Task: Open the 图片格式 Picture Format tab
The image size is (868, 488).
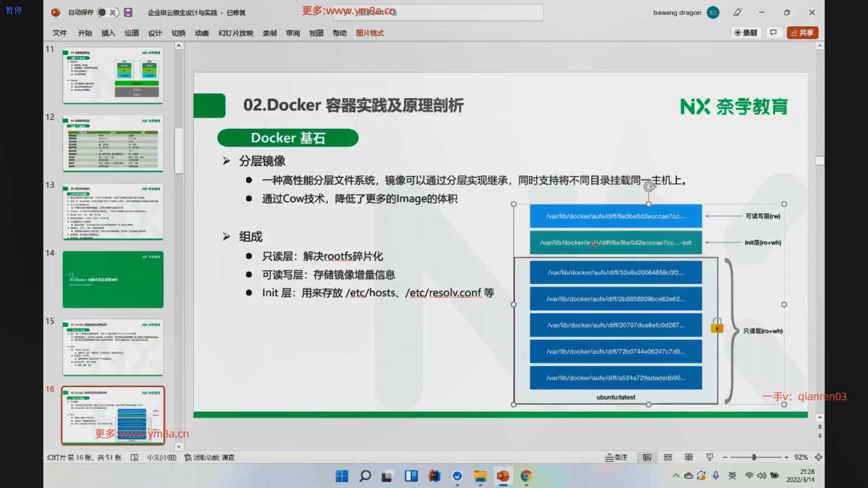Action: (370, 33)
